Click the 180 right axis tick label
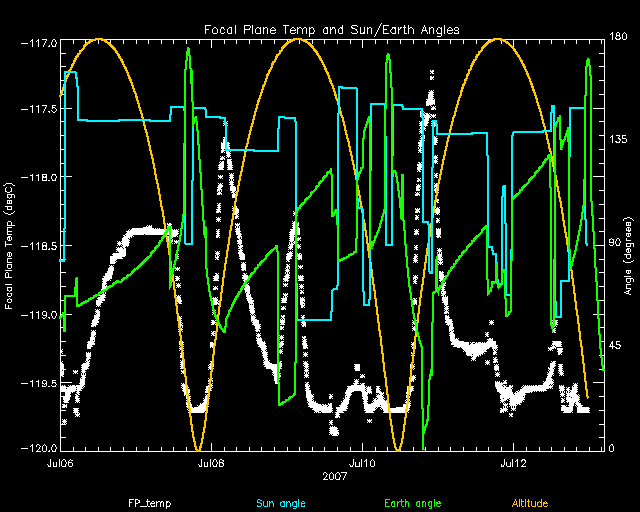This screenshot has width=640, height=512. pyautogui.click(x=617, y=37)
